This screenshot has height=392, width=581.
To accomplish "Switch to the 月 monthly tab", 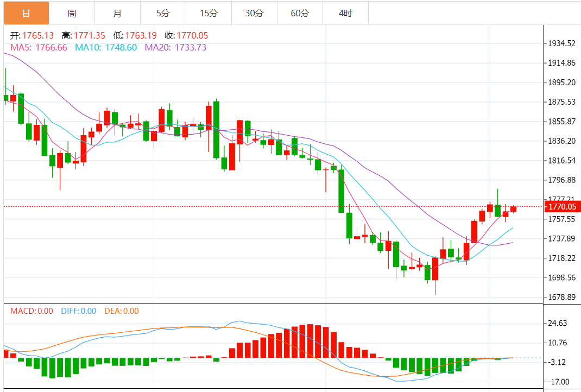I will pos(117,14).
